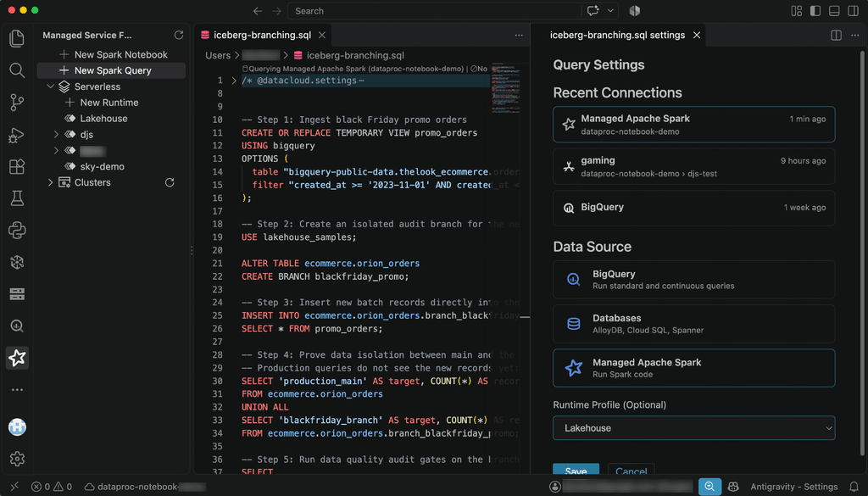Open the chat icon in title bar

tap(593, 11)
